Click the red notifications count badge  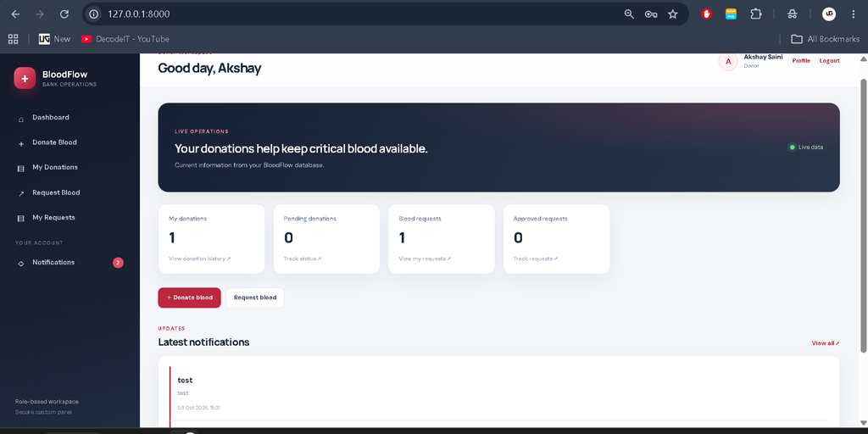(x=118, y=263)
